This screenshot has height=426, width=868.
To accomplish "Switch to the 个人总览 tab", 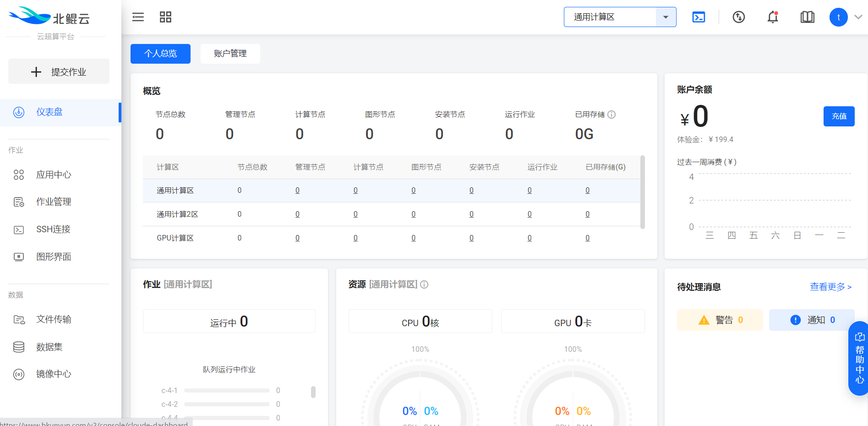I will [160, 54].
